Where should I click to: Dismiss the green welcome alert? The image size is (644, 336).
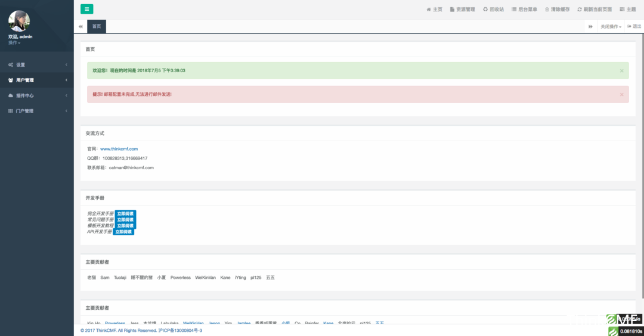pos(621,71)
